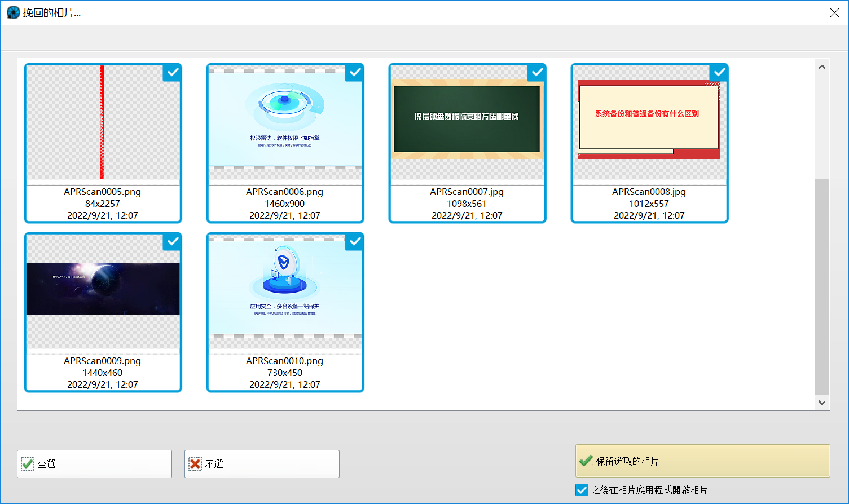
Task: Click 保留選取的相片 button
Action: point(702,461)
